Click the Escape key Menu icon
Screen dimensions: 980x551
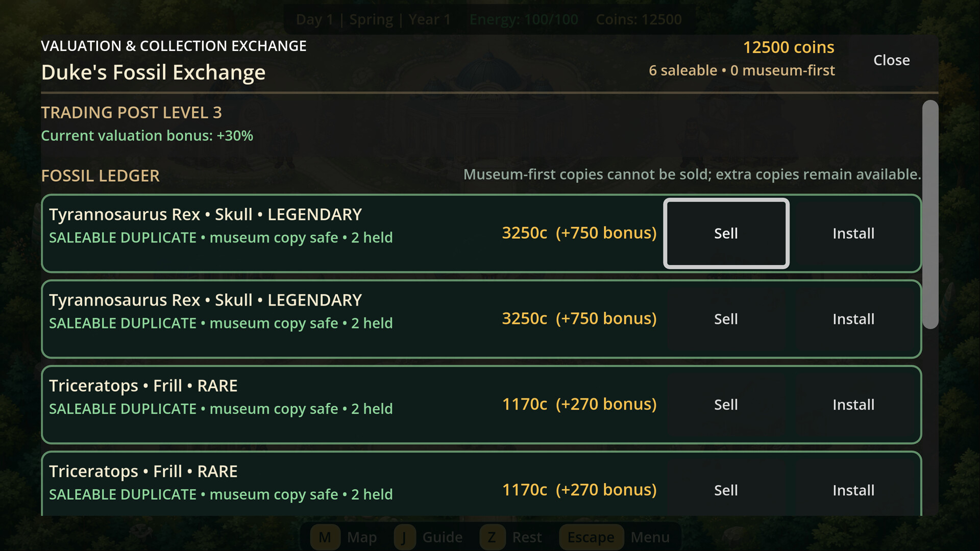pyautogui.click(x=591, y=537)
